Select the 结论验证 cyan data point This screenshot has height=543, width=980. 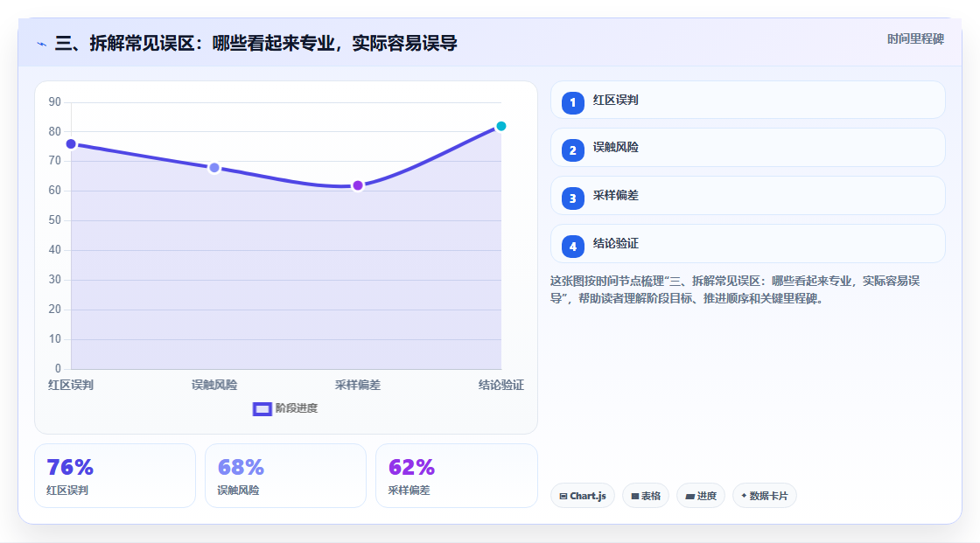click(x=500, y=126)
